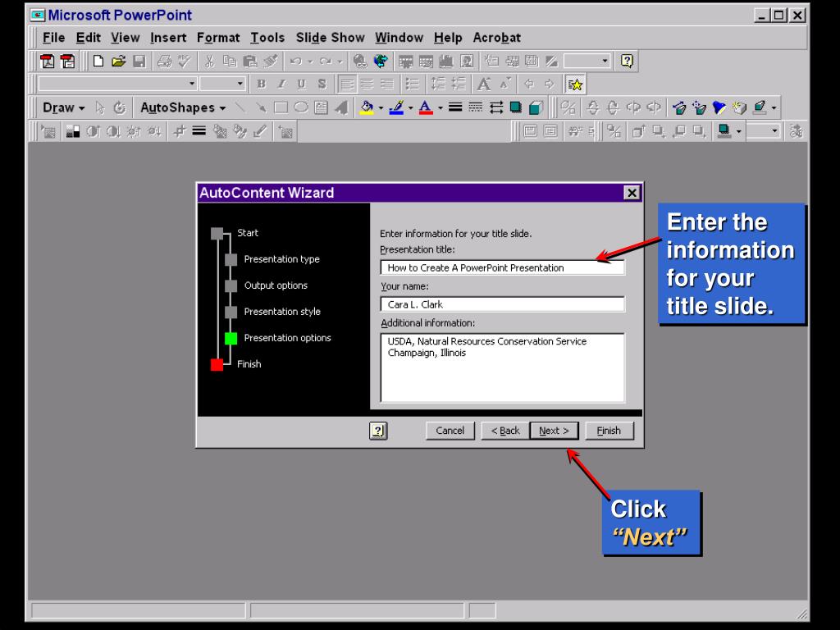Screen dimensions: 840x630
Task: Close the AutoContent Wizard dialog
Action: 632,193
